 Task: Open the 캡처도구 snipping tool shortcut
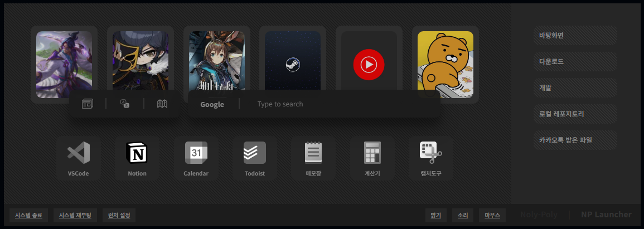tap(431, 158)
